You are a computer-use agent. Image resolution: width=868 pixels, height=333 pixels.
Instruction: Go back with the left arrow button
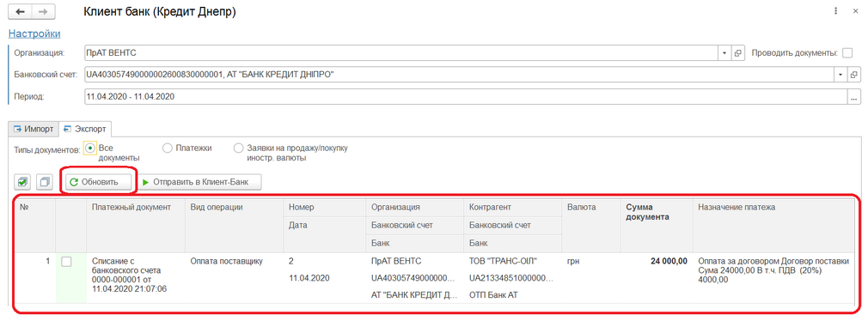[x=21, y=12]
